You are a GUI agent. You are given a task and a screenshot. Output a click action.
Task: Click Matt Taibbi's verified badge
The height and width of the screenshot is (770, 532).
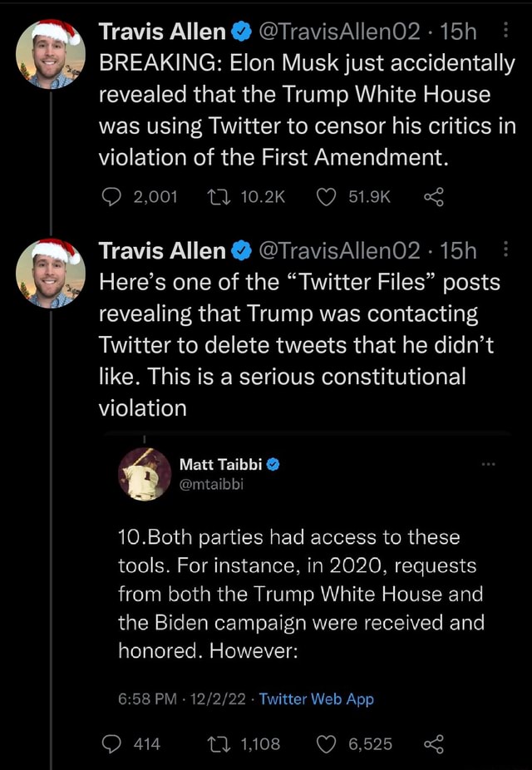(272, 464)
